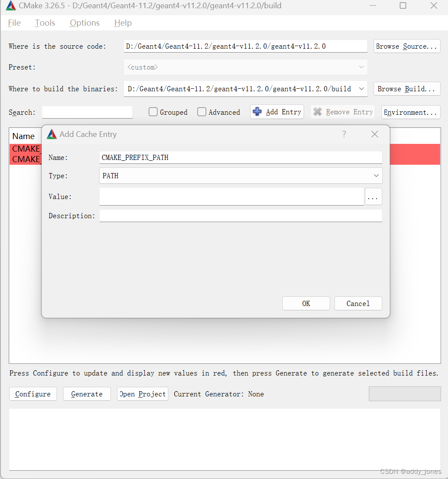The width and height of the screenshot is (448, 479).
Task: Toggle the Advanced checkbox
Action: (x=202, y=112)
